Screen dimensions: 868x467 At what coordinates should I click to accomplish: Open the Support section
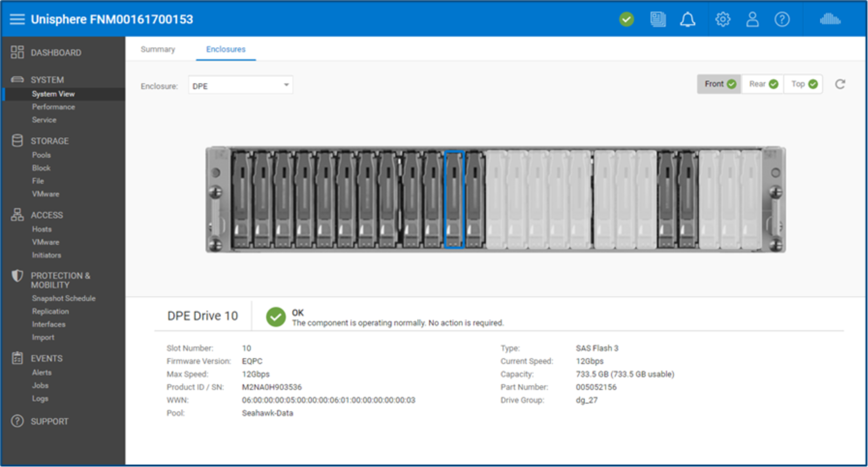49,422
